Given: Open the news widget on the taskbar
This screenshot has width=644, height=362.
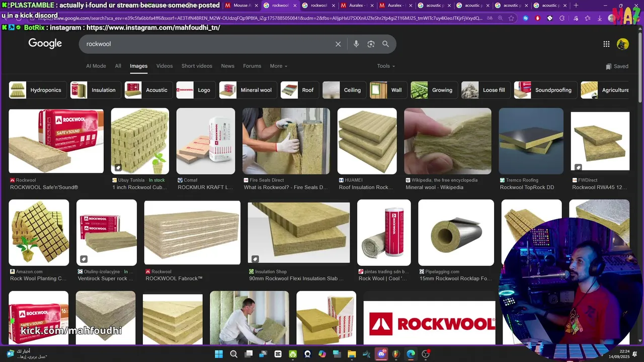Looking at the screenshot, I should tap(26, 354).
